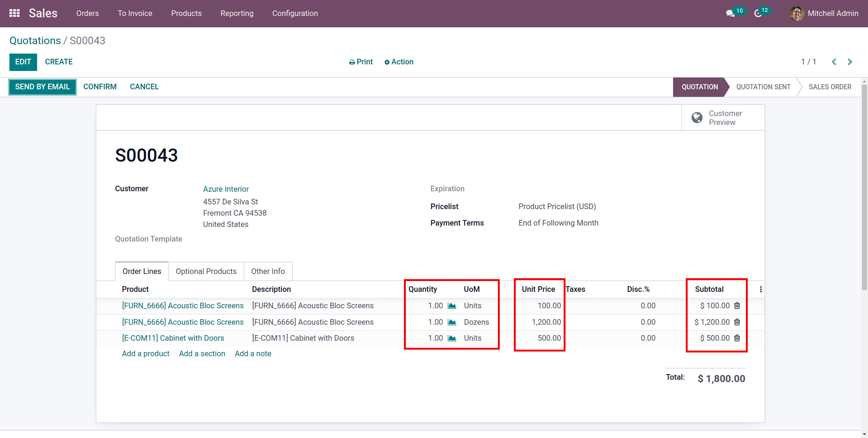
Task: Go to previous record with left chevron
Action: [834, 62]
